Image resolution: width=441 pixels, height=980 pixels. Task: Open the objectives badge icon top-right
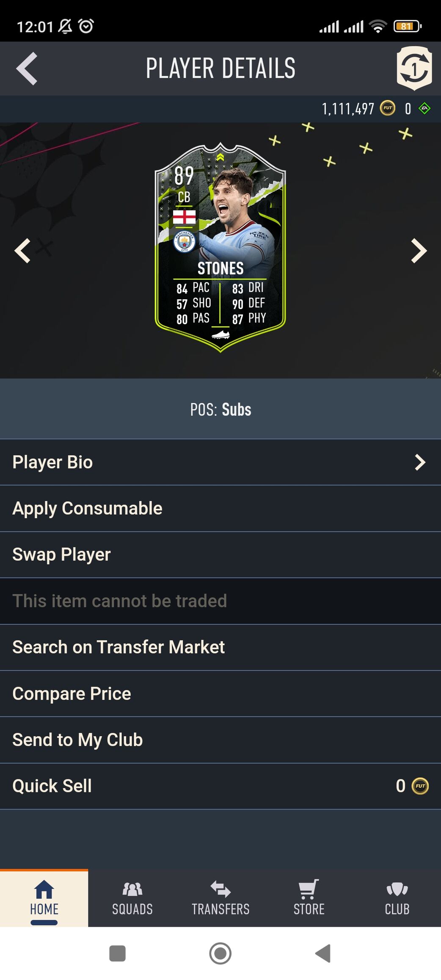[414, 69]
